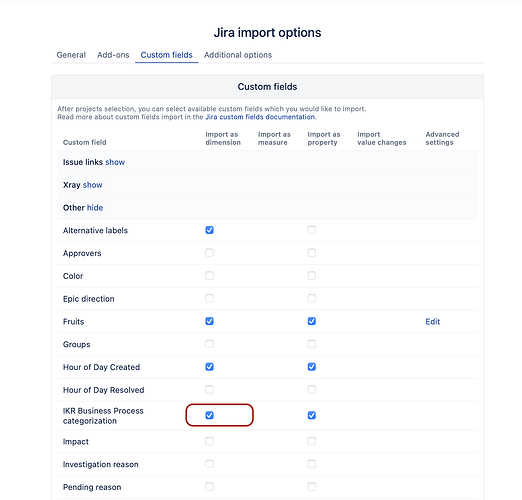Check Hour of Day Resolved as property
This screenshot has width=522, height=500.
pyautogui.click(x=312, y=389)
